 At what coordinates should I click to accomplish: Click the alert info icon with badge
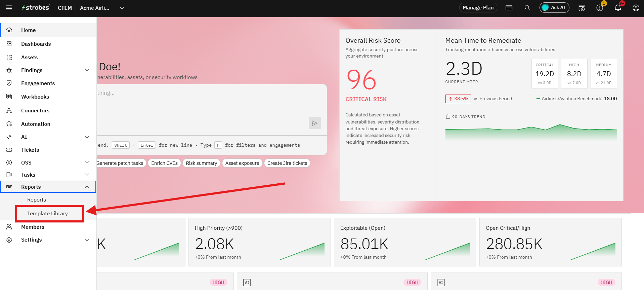pyautogui.click(x=600, y=8)
